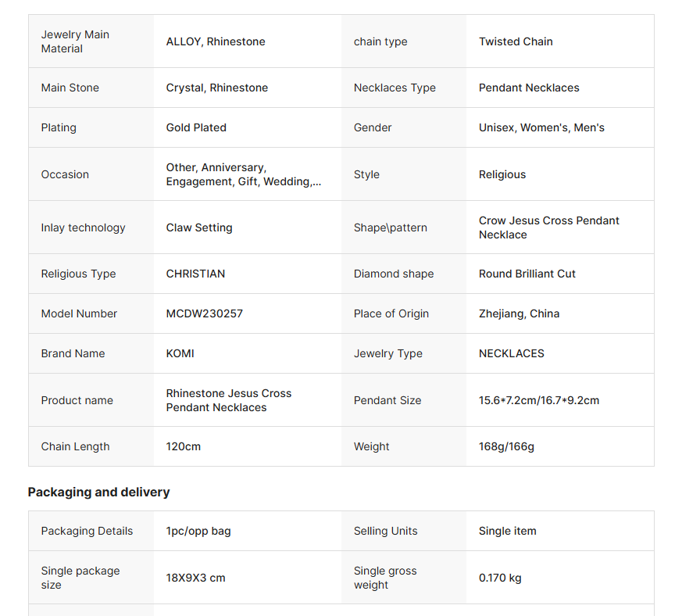Click the Jewelry Main Material label
The image size is (700, 616).
(75, 41)
